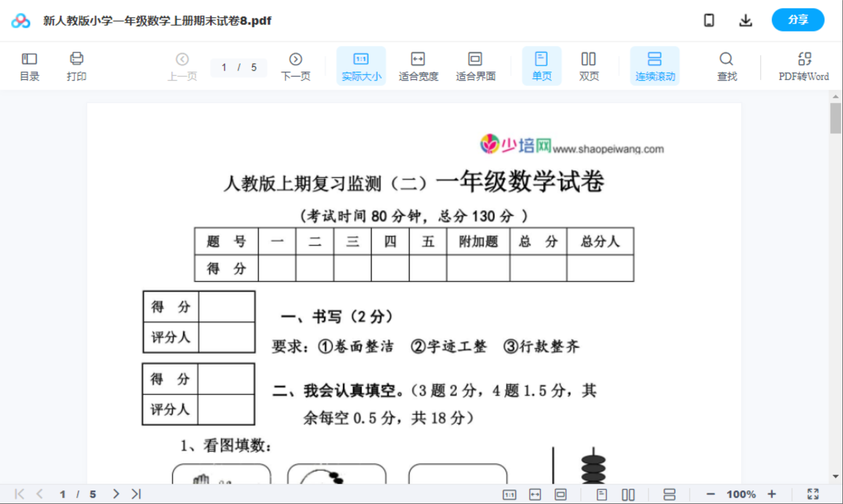Select 适合宽度 fit-to-width view

tap(418, 65)
